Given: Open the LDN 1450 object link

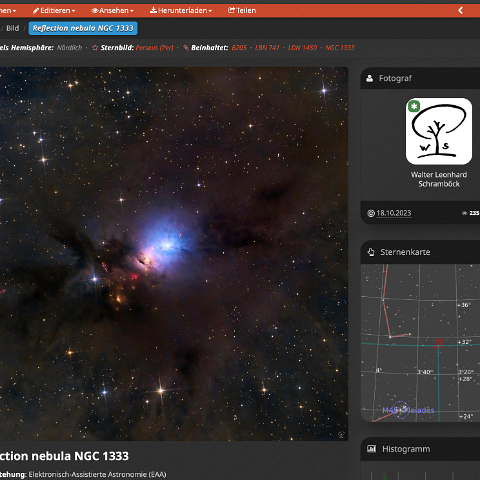Looking at the screenshot, I should pos(302,48).
